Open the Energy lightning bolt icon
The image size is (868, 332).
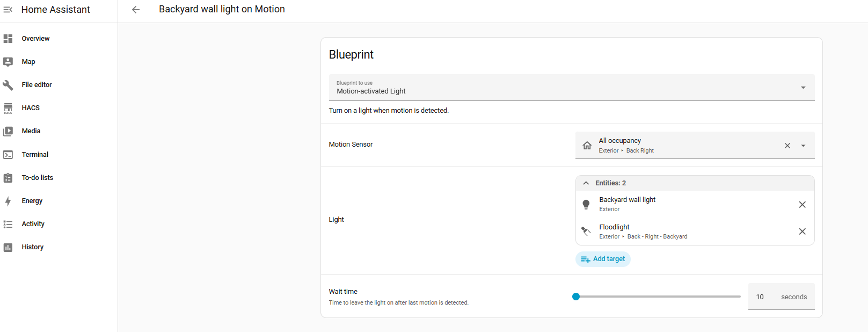[x=8, y=201]
